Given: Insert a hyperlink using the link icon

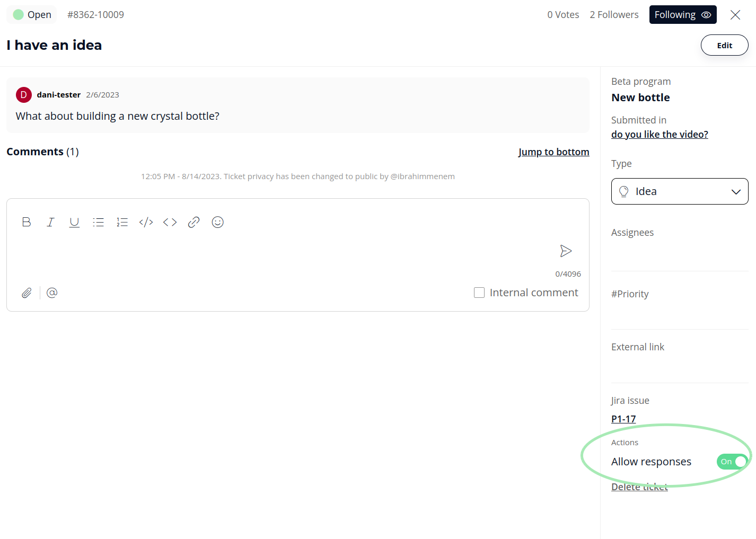Looking at the screenshot, I should click(194, 222).
